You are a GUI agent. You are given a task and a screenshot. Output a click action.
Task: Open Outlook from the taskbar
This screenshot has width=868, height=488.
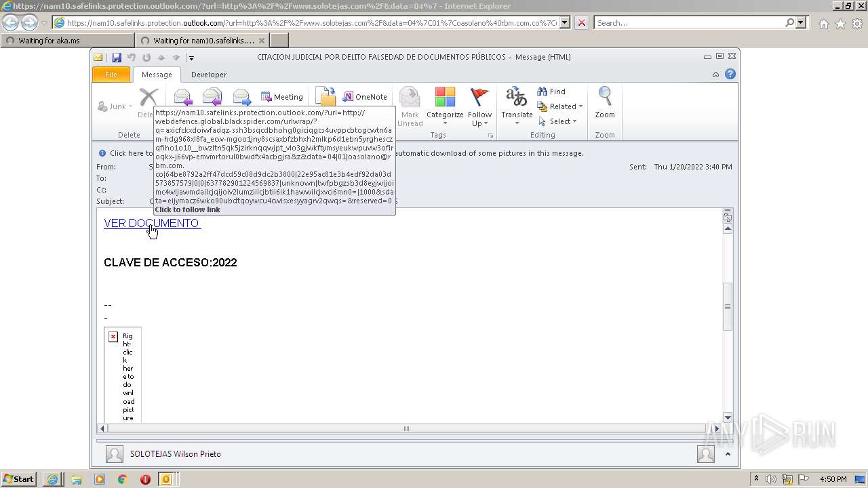point(165,479)
